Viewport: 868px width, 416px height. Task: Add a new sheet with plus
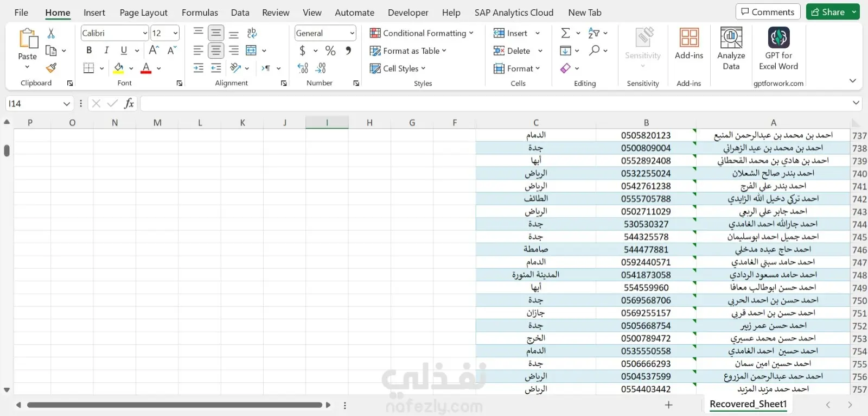click(669, 405)
